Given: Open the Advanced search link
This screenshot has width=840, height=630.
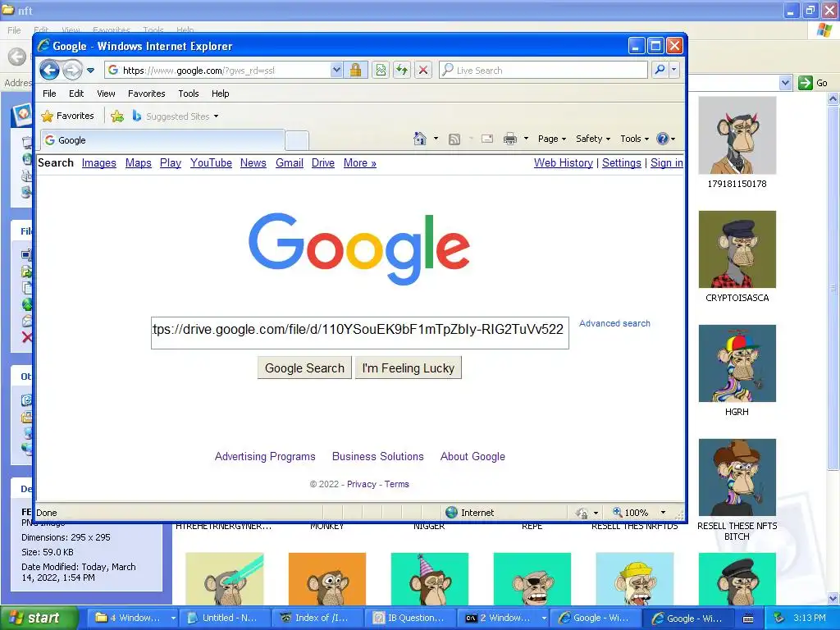Looking at the screenshot, I should (614, 323).
